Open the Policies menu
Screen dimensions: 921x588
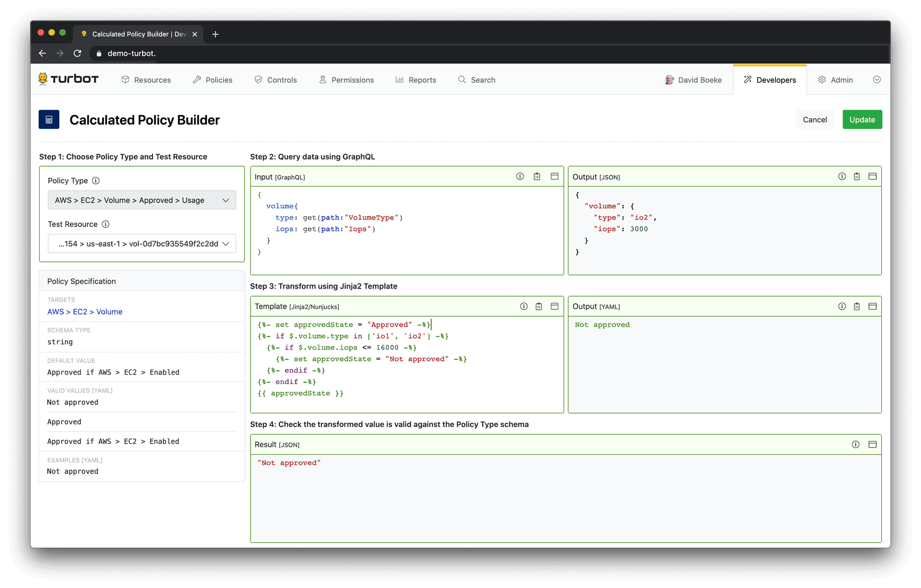(x=212, y=80)
